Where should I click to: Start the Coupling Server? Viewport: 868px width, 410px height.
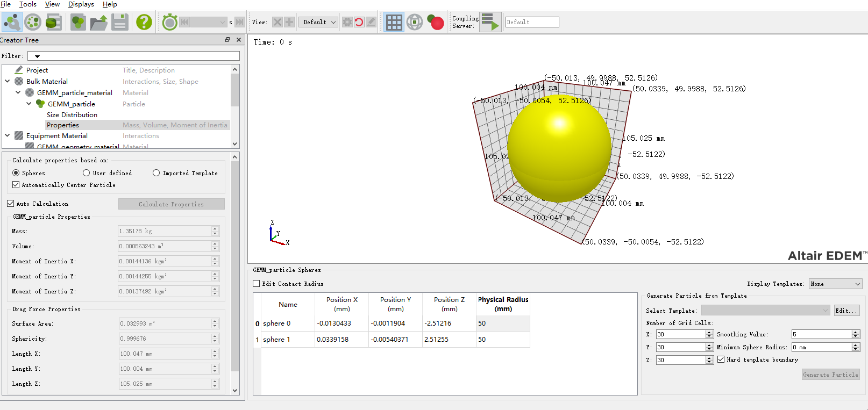click(490, 22)
